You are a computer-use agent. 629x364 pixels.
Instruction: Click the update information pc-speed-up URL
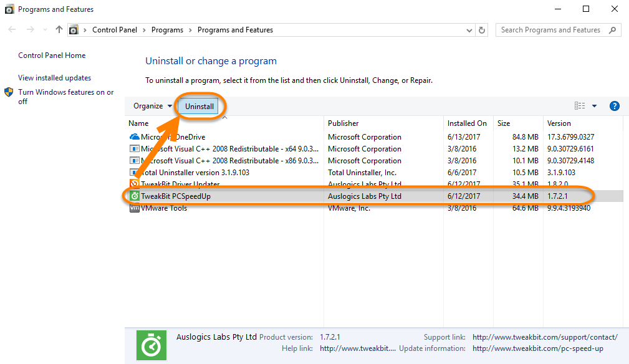click(x=538, y=348)
